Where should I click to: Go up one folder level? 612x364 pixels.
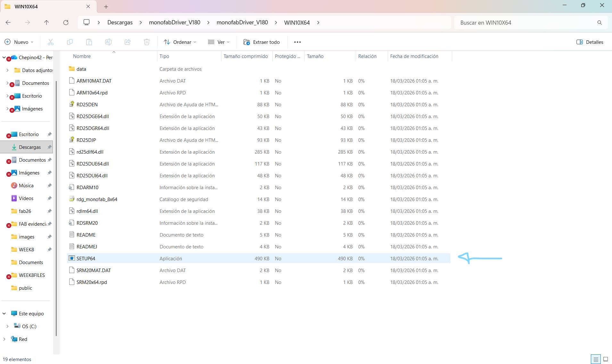(x=46, y=22)
